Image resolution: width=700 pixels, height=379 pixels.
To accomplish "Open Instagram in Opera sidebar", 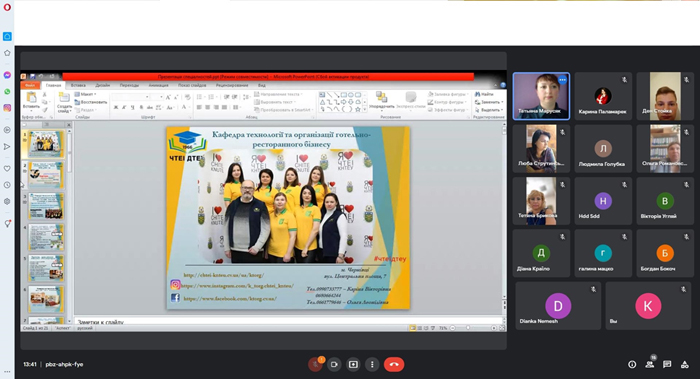I will point(7,108).
